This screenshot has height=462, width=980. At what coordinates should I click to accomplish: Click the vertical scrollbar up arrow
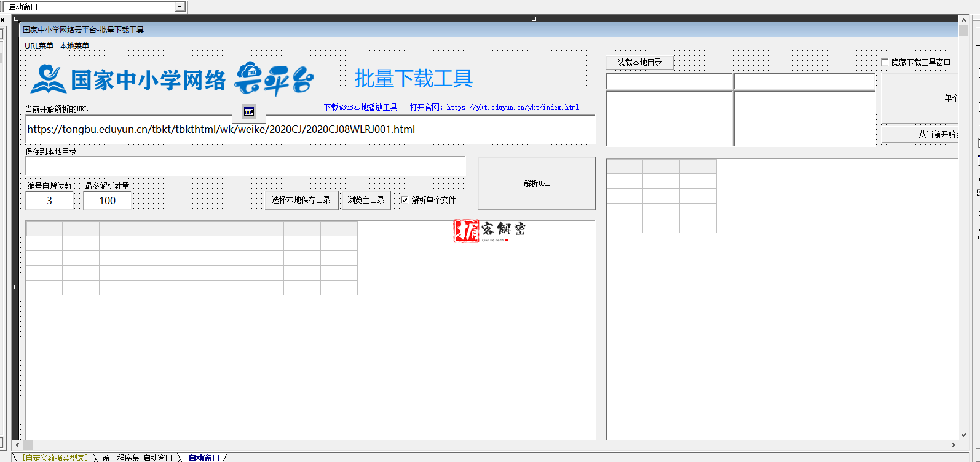click(963, 21)
